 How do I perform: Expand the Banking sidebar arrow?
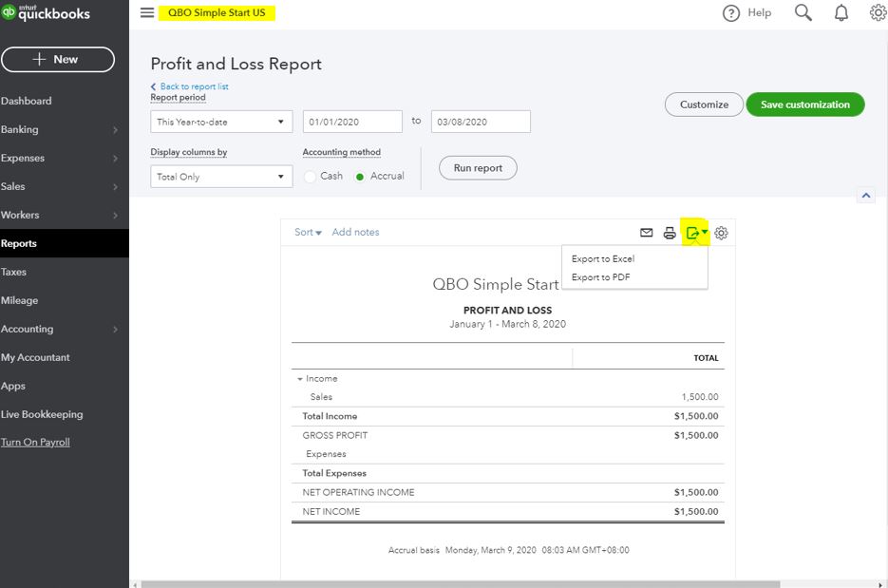point(116,130)
